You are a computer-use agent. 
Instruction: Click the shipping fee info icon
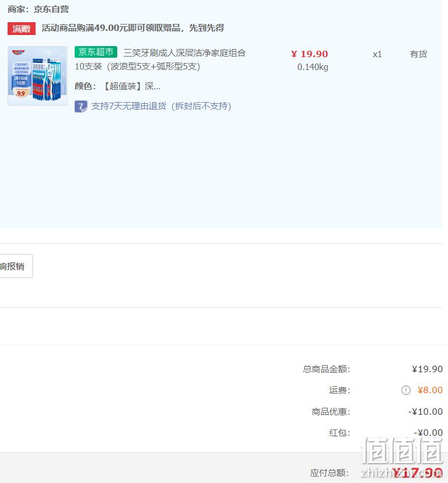[x=406, y=390]
